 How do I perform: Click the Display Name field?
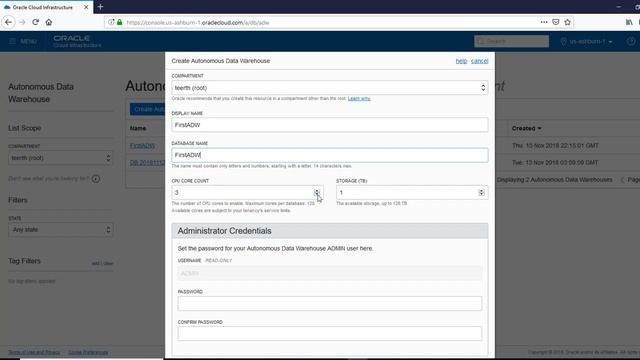[330, 125]
